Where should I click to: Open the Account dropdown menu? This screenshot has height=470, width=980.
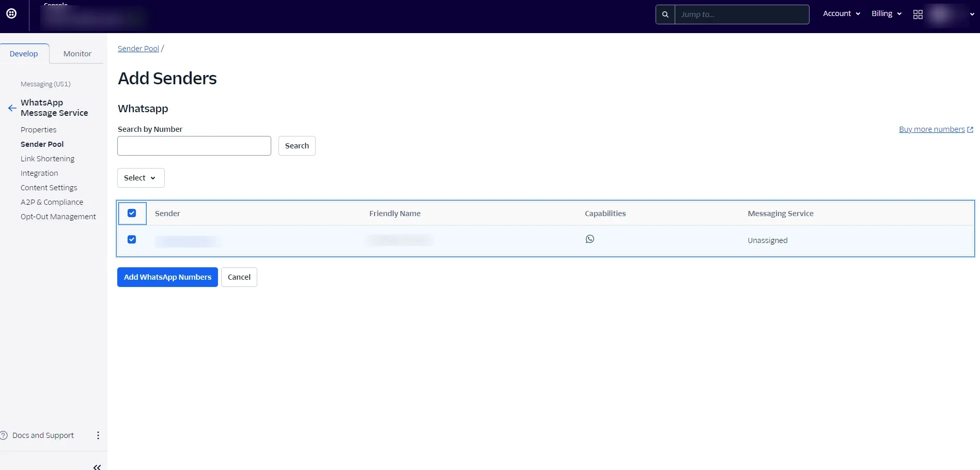pos(842,14)
